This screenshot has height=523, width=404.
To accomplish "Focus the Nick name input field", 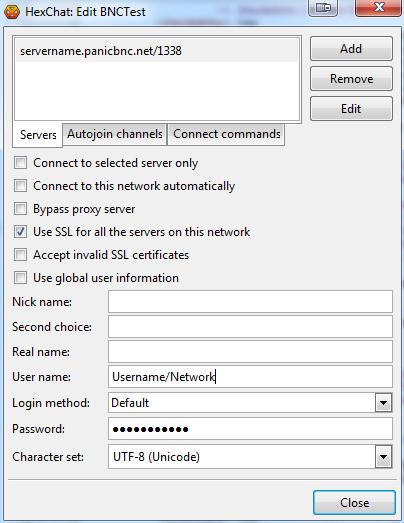I will [250, 302].
